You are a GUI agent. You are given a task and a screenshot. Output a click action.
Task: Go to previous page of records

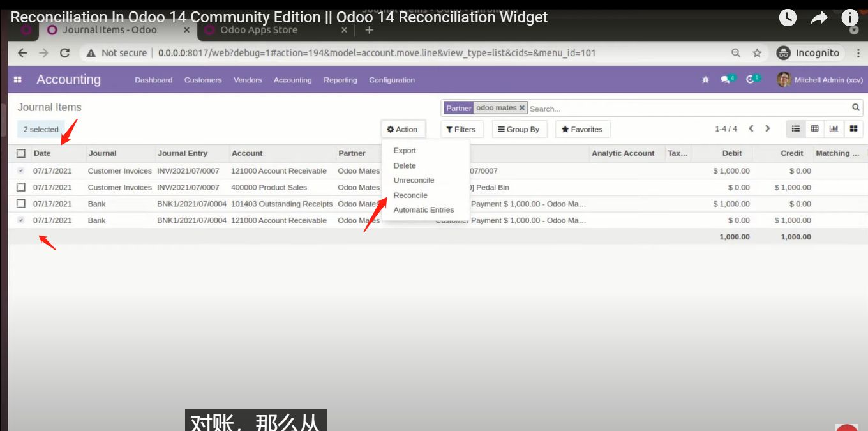(751, 129)
